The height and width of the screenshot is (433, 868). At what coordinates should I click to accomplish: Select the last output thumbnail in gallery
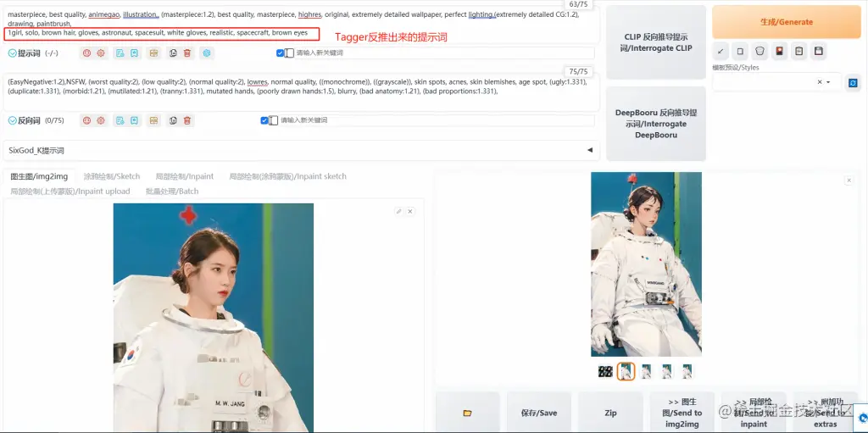click(x=687, y=371)
